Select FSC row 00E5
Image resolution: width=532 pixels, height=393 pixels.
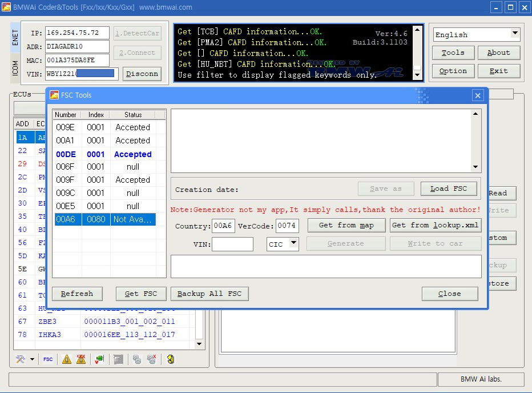tap(105, 207)
